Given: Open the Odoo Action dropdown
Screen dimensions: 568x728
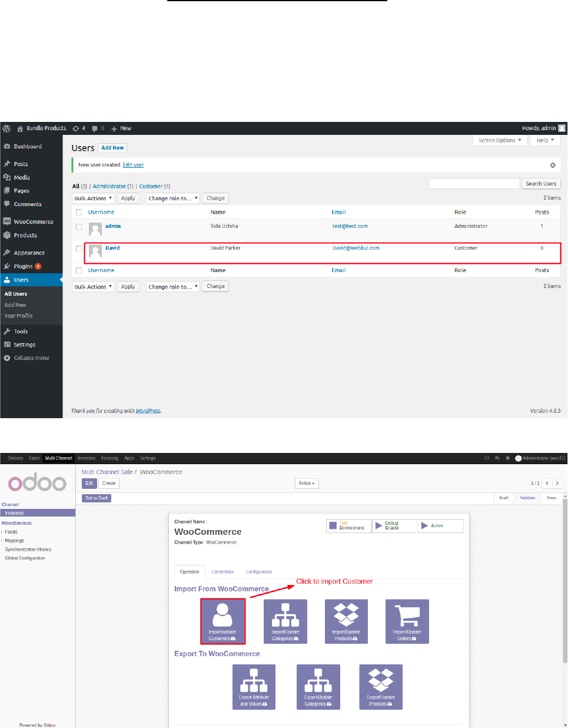Looking at the screenshot, I should tap(307, 483).
